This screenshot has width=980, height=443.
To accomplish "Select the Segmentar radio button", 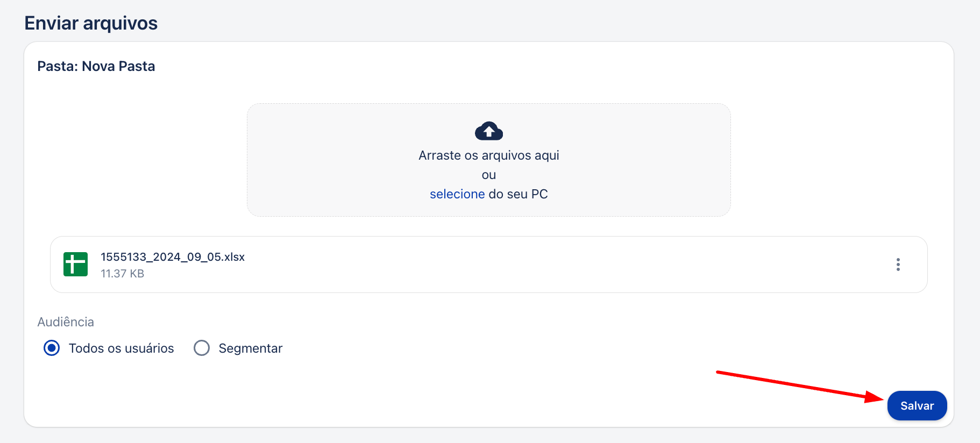I will coord(202,348).
